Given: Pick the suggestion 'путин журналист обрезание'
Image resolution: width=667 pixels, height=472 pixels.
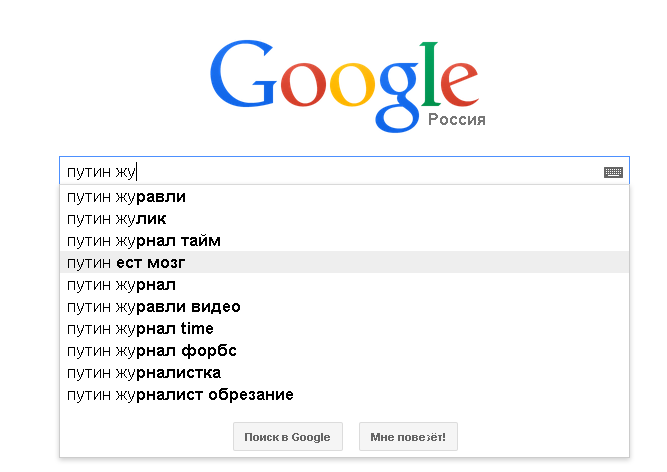Looking at the screenshot, I should [x=180, y=395].
